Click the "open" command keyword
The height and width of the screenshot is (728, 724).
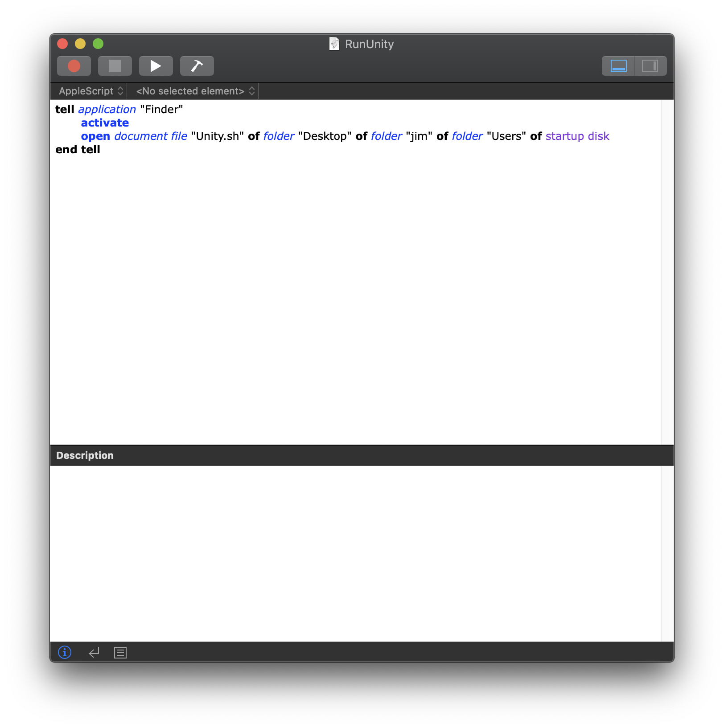tap(95, 136)
